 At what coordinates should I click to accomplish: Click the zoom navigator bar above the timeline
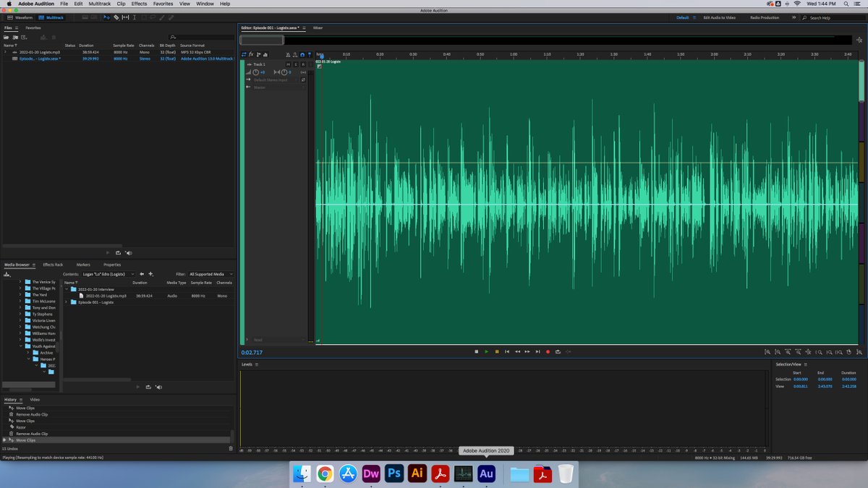tap(262, 40)
